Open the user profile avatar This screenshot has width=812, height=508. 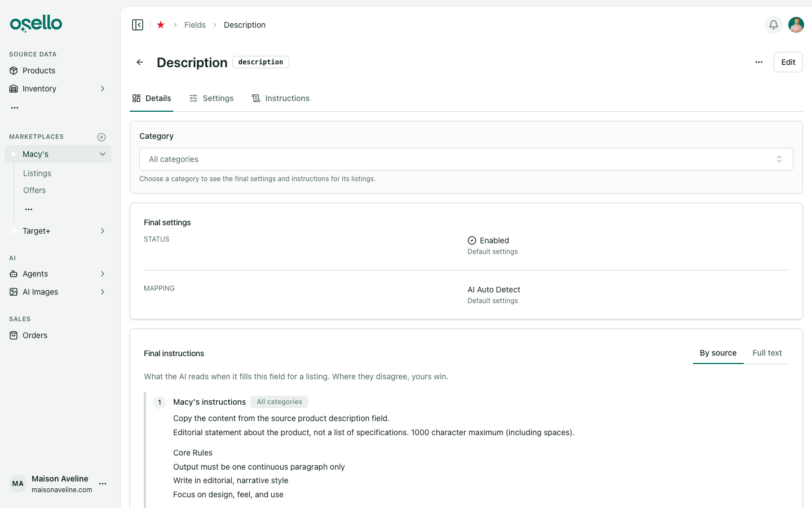click(796, 25)
